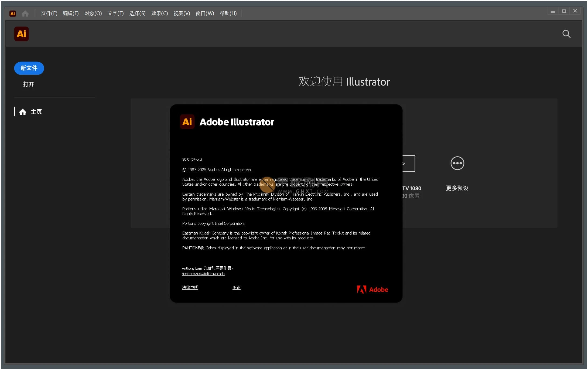Click the 法律声明 link
The height and width of the screenshot is (370, 588).
(x=190, y=288)
